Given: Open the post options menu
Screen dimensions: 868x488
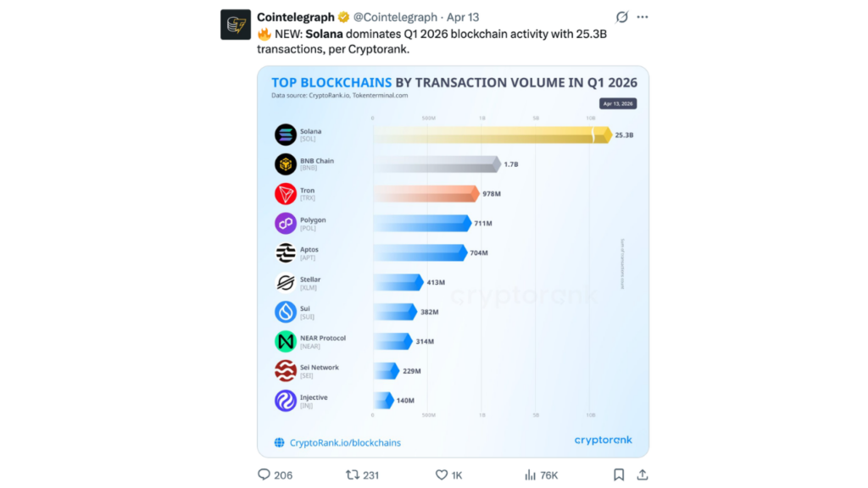Looking at the screenshot, I should tap(642, 16).
